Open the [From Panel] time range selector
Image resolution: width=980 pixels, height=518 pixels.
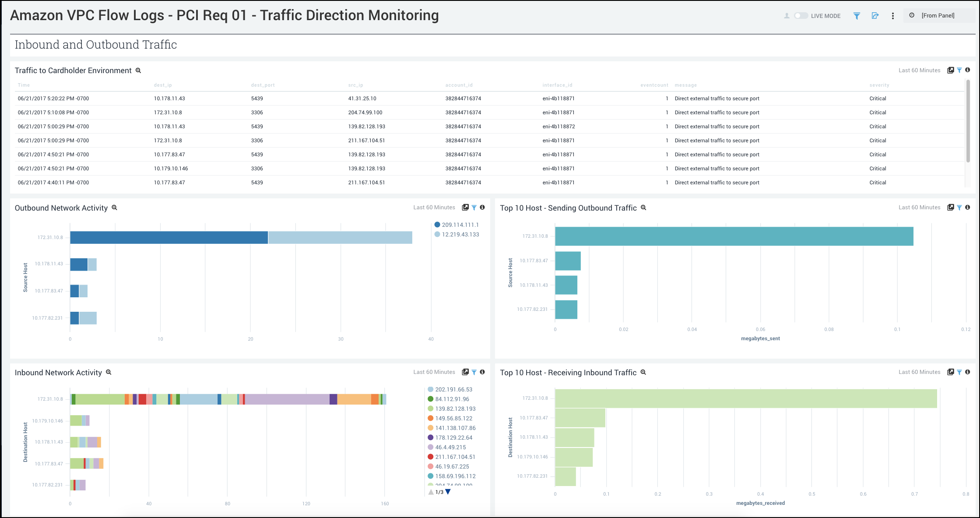coord(938,16)
